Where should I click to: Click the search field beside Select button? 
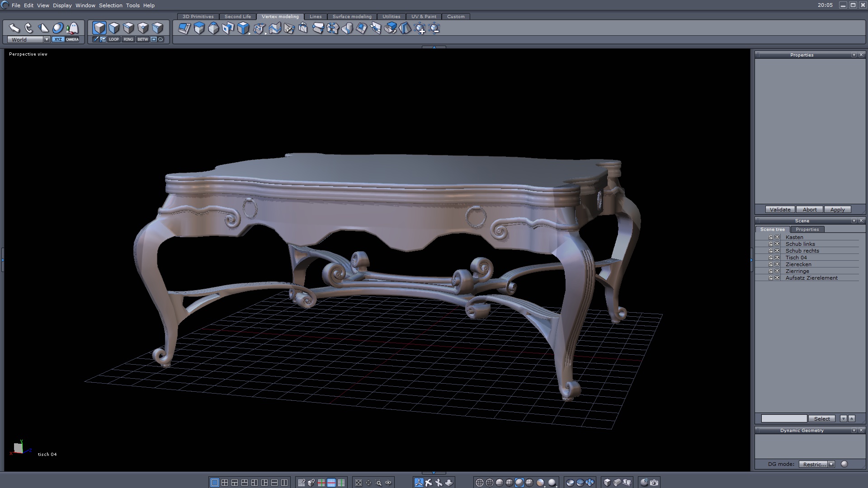tap(784, 418)
